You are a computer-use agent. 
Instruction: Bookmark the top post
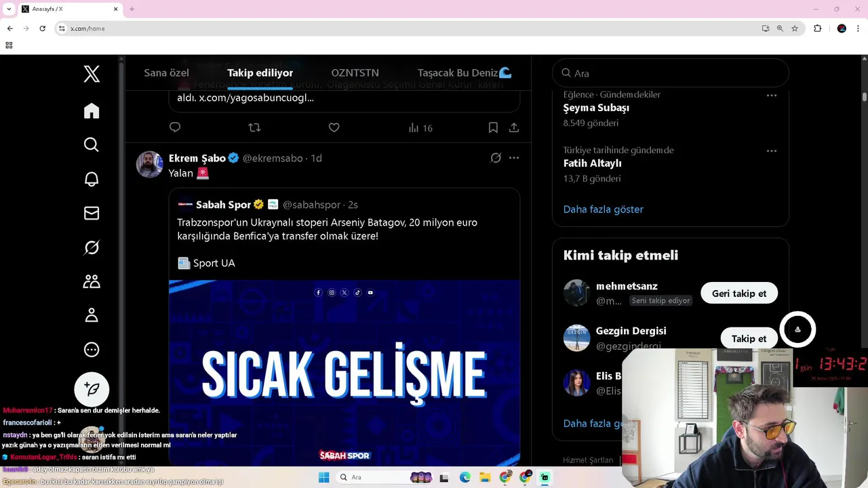493,127
